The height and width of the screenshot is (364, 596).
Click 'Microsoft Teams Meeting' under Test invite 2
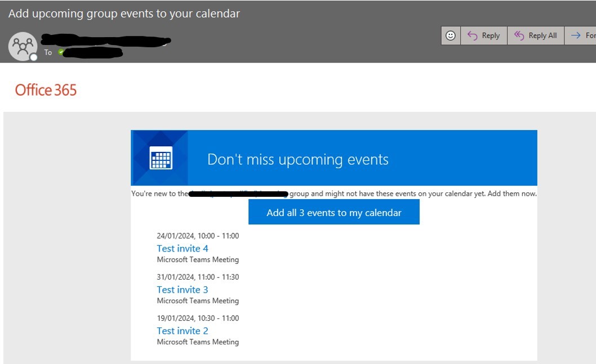[x=198, y=342]
